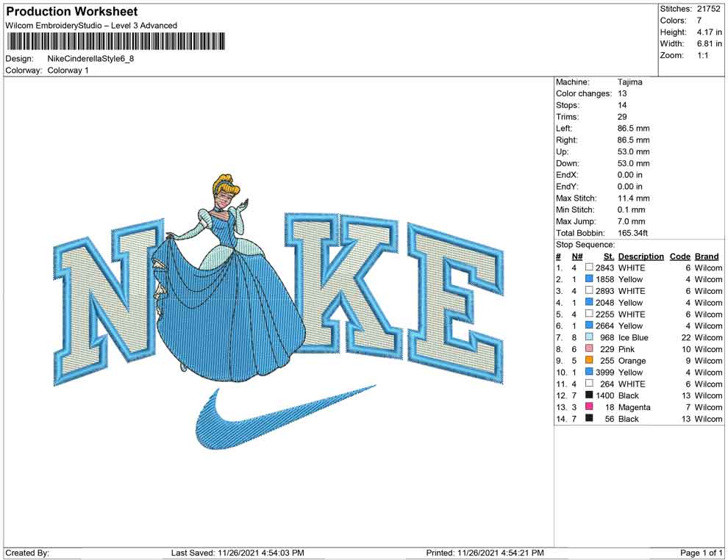Click the Zoom value 1:1

[703, 55]
